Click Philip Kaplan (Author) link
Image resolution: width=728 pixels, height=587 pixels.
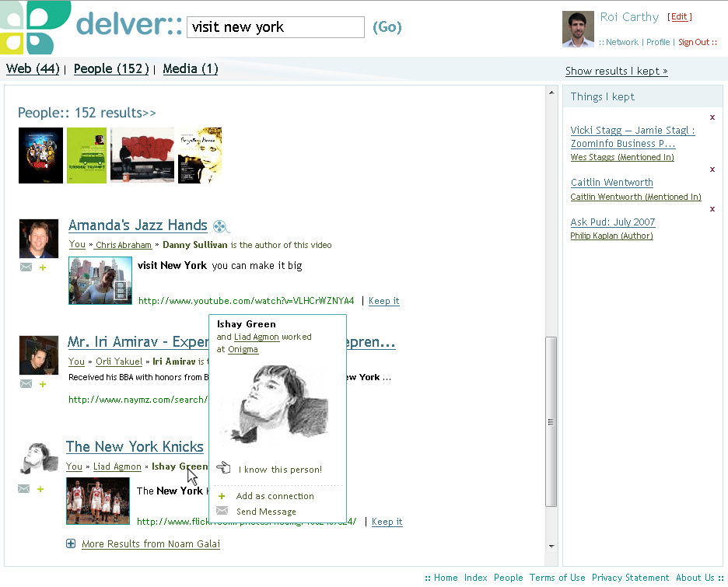coord(611,236)
